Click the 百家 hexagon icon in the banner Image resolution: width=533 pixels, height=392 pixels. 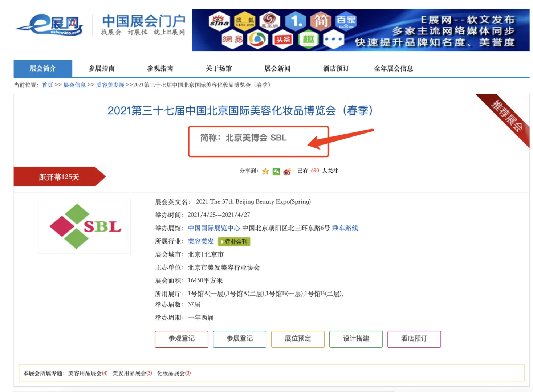click(347, 21)
